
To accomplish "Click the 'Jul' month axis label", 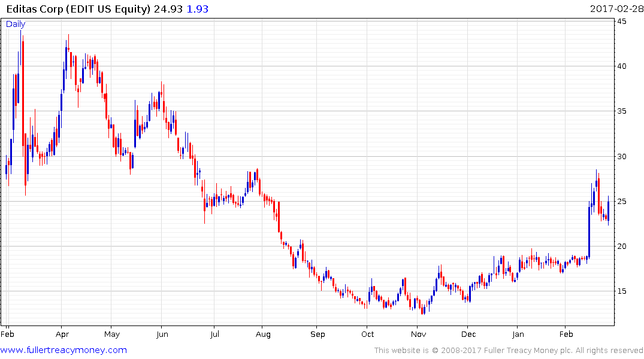I will tap(214, 334).
